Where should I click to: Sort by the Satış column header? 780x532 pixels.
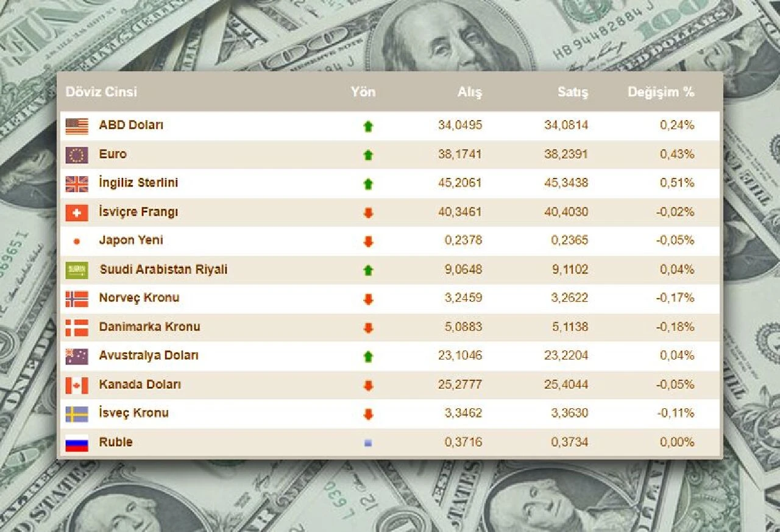coord(573,92)
